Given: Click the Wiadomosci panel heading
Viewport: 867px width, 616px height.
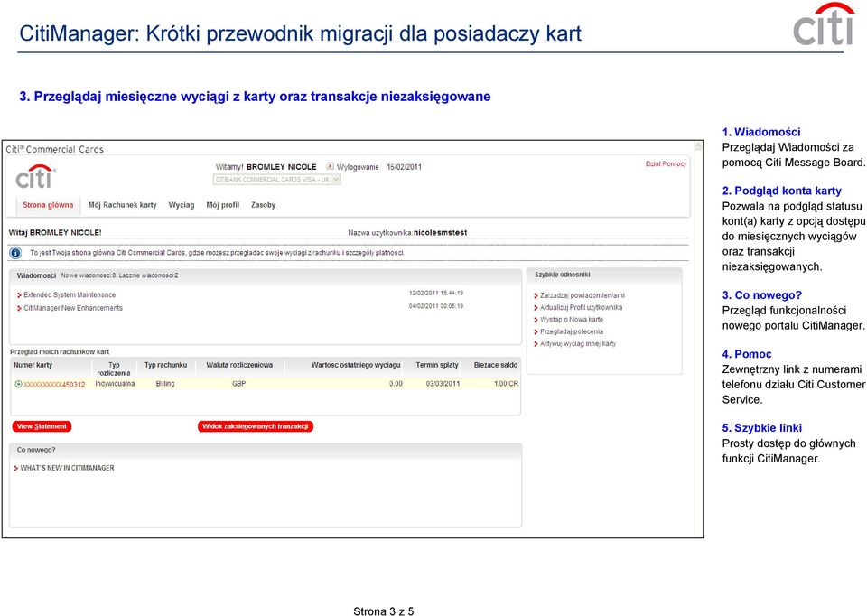Looking at the screenshot, I should [x=36, y=275].
